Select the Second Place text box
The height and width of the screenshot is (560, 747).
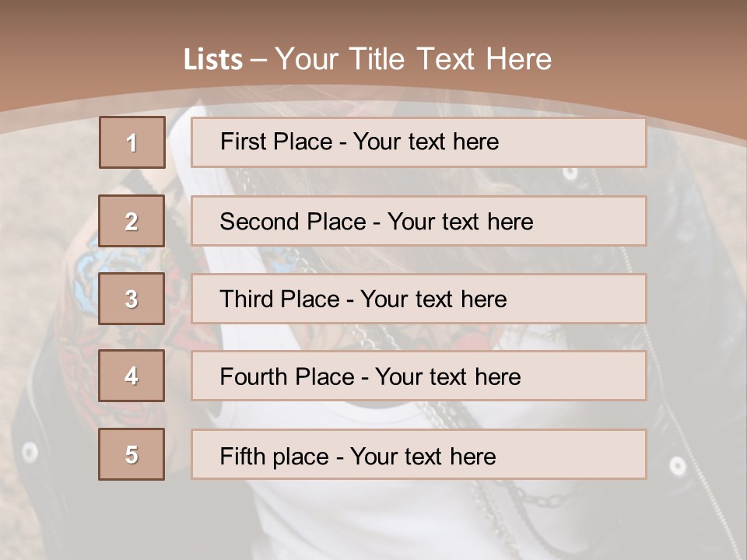pyautogui.click(x=419, y=222)
